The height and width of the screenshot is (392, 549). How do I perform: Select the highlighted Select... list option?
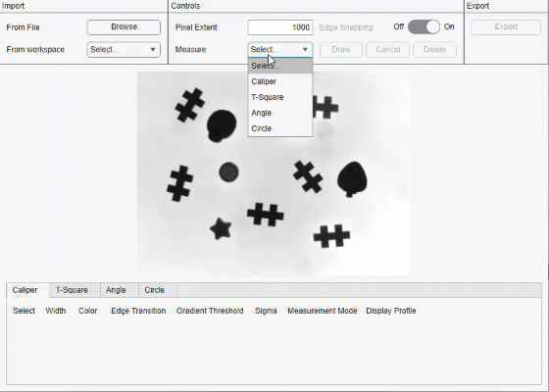click(x=280, y=66)
